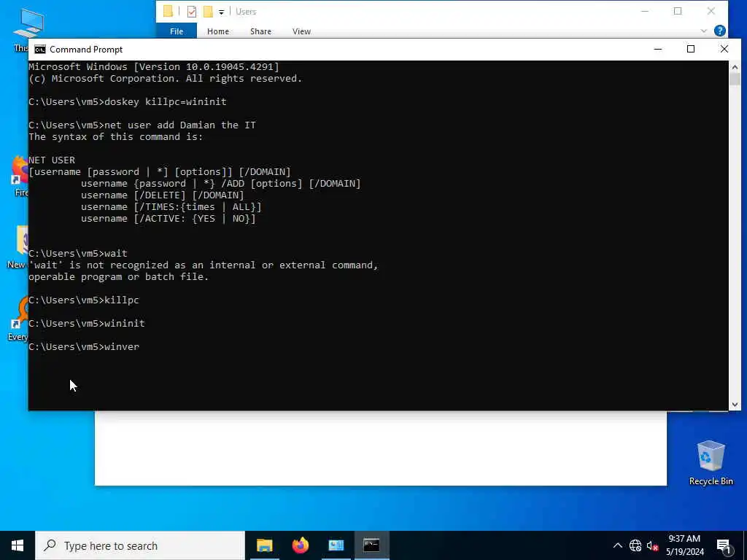Click the taskbar search box

(x=140, y=545)
